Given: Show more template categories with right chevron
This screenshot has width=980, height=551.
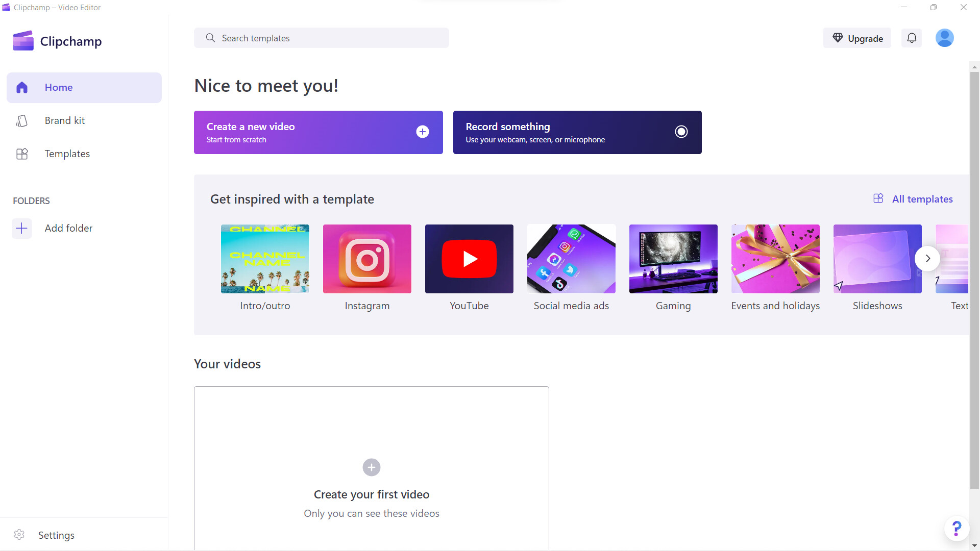Looking at the screenshot, I should tap(927, 259).
